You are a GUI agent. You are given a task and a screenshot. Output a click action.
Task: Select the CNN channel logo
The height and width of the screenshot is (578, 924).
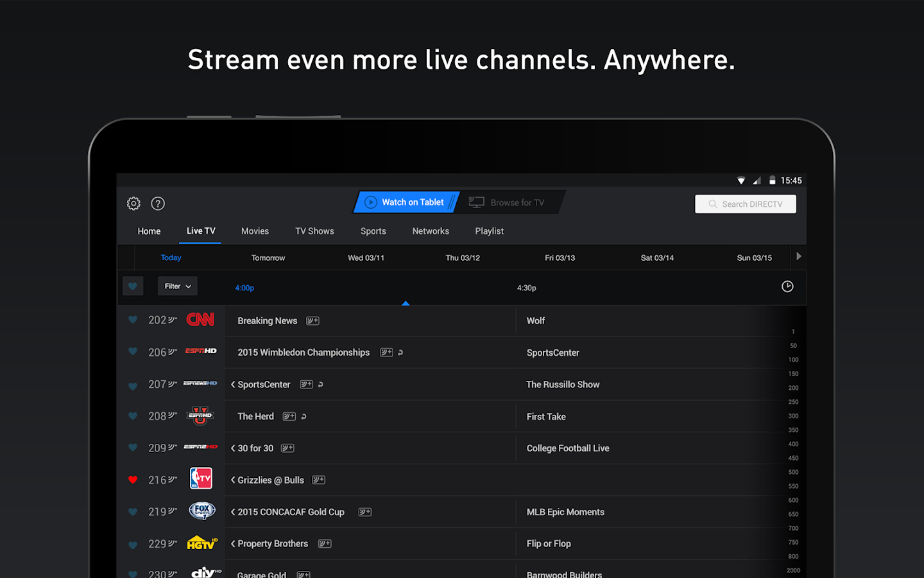(200, 319)
